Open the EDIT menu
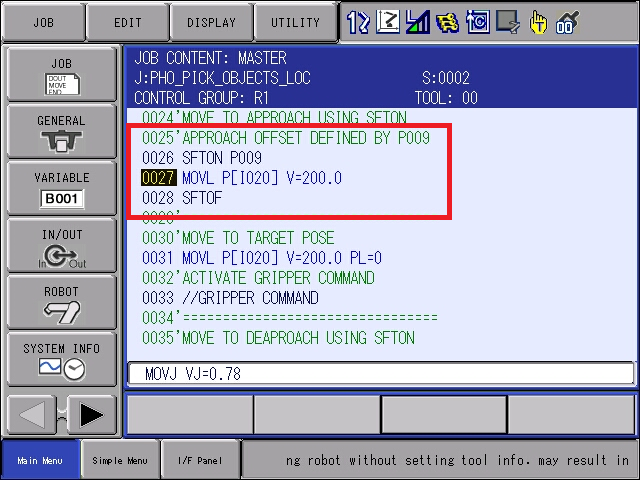Viewport: 640px width, 480px height. [127, 22]
